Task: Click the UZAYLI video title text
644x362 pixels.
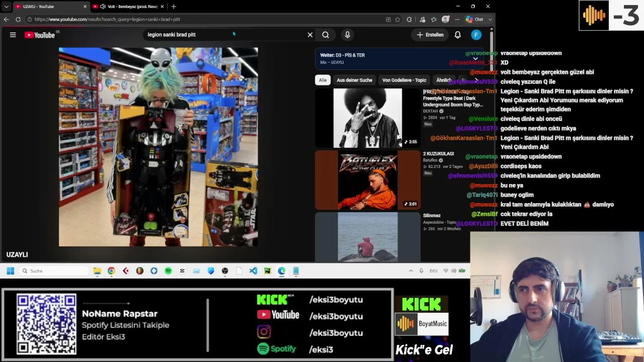Action: click(x=17, y=255)
